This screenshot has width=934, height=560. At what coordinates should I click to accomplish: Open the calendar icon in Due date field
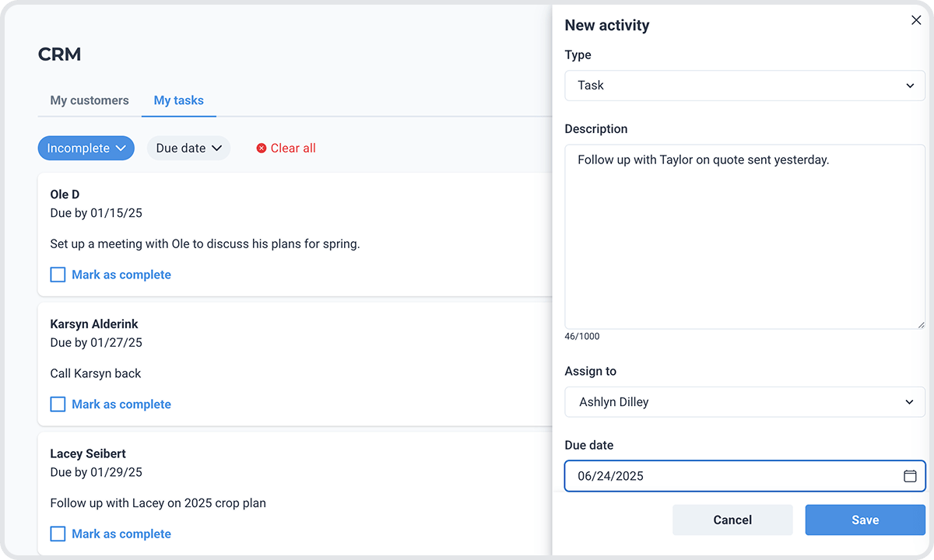click(911, 475)
